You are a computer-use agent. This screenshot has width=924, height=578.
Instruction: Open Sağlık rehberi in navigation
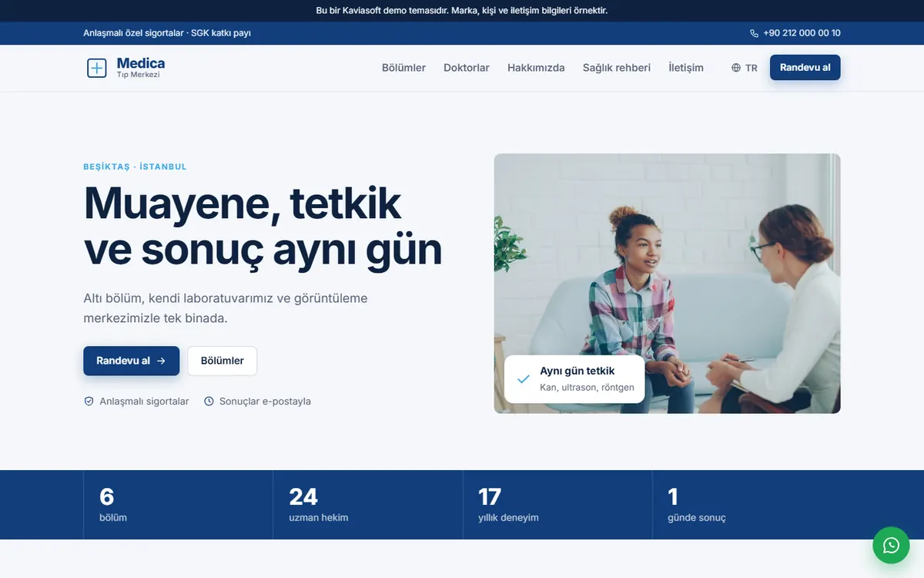pos(617,68)
